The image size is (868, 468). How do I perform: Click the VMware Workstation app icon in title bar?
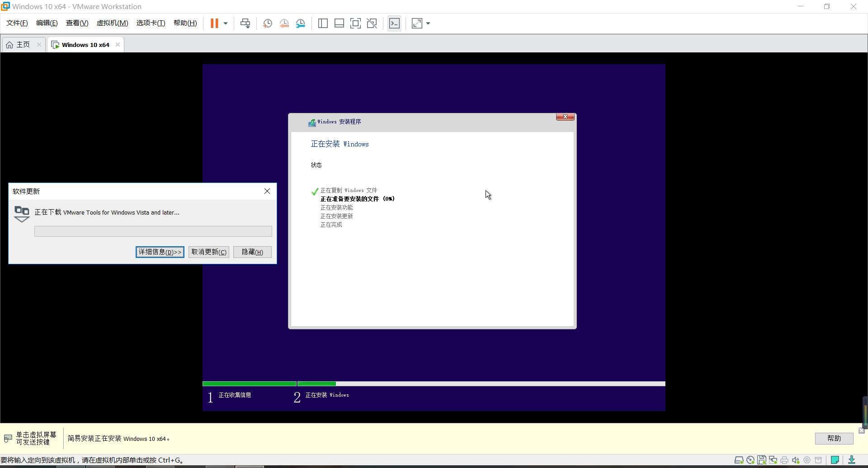tap(5, 6)
